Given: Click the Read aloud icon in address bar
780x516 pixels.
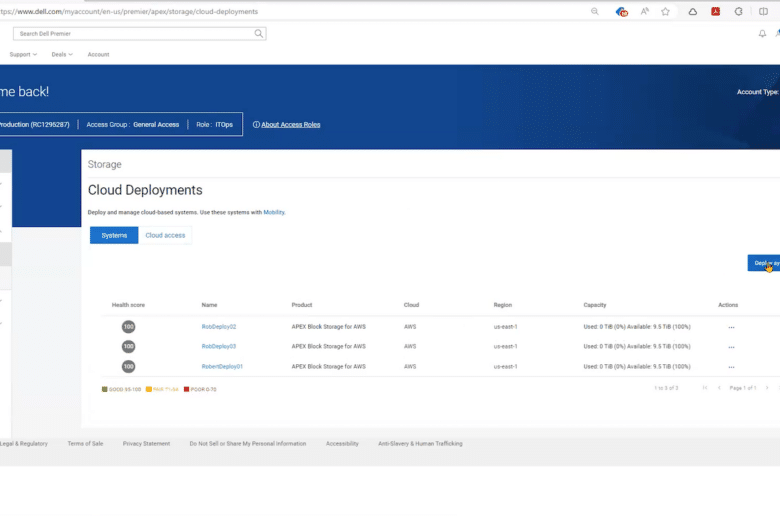Looking at the screenshot, I should (645, 11).
